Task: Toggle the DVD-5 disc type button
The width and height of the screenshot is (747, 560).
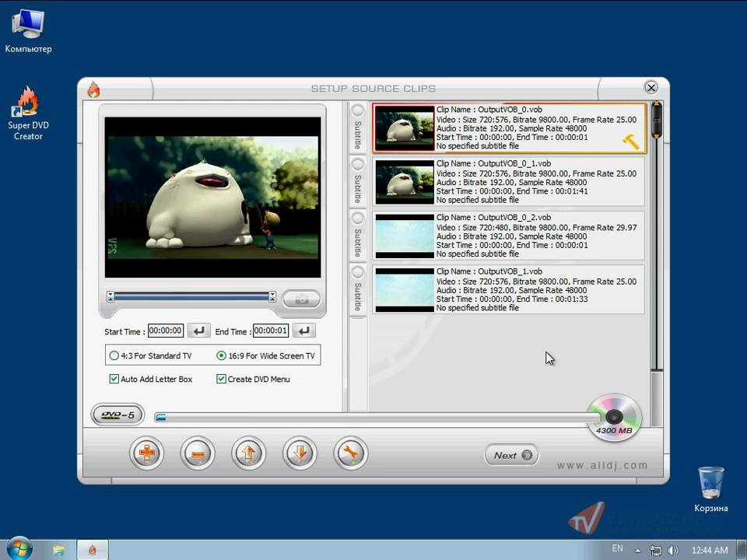Action: pos(117,415)
